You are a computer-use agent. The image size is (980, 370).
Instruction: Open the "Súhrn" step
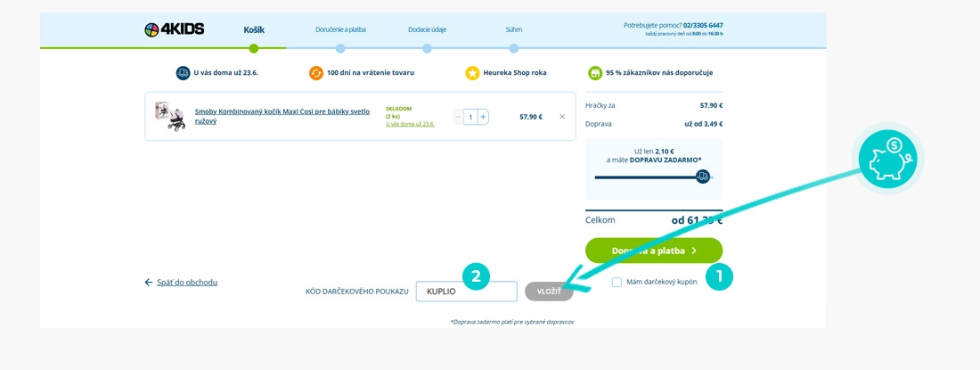coord(514,29)
